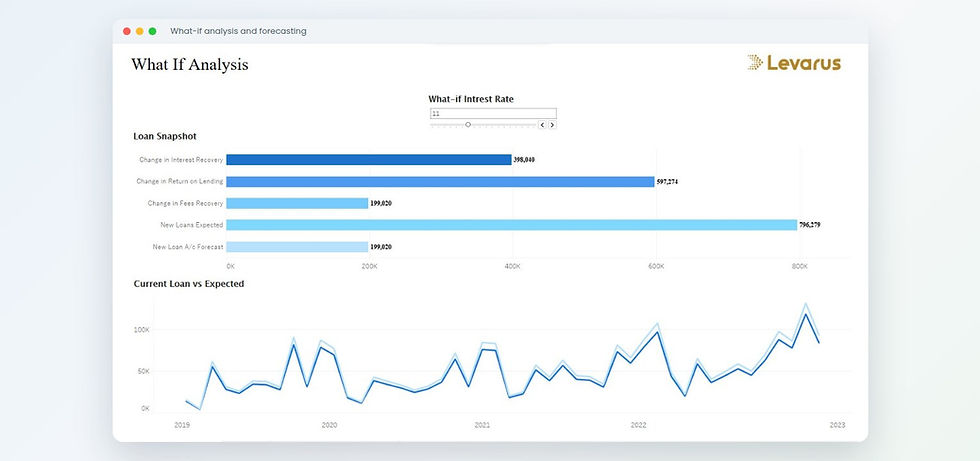Click the 400K bar axis tick label
This screenshot has height=461, width=980.
(512, 266)
